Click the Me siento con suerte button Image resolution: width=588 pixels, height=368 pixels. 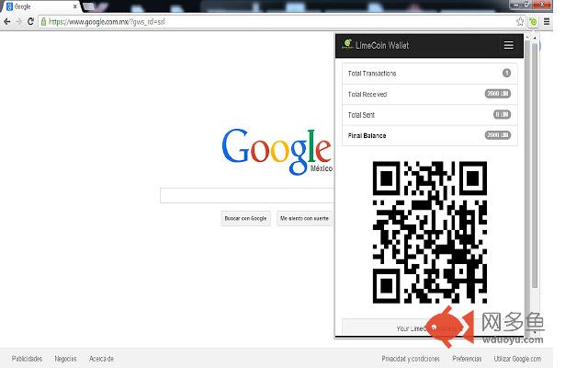coord(304,218)
